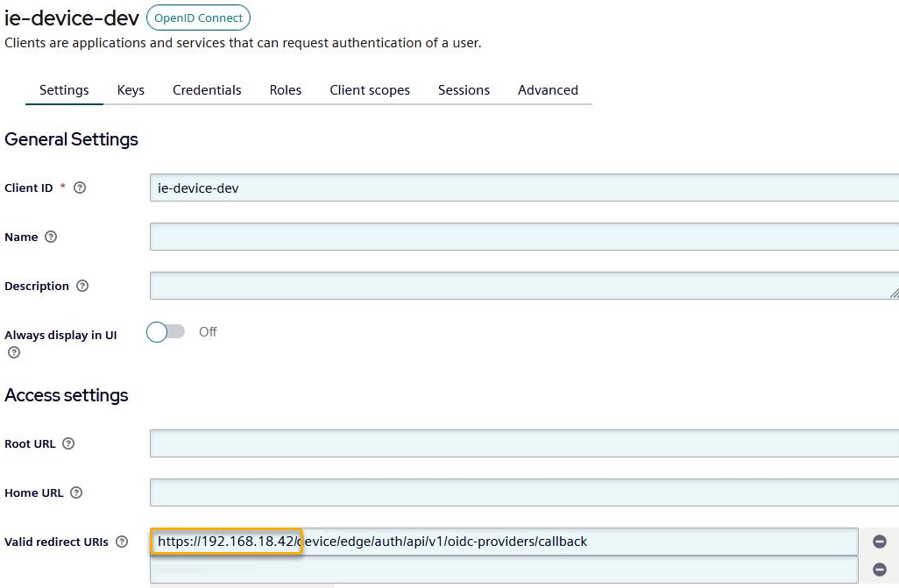Open the Credentials tab
Image resolution: width=899 pixels, height=588 pixels.
point(207,90)
